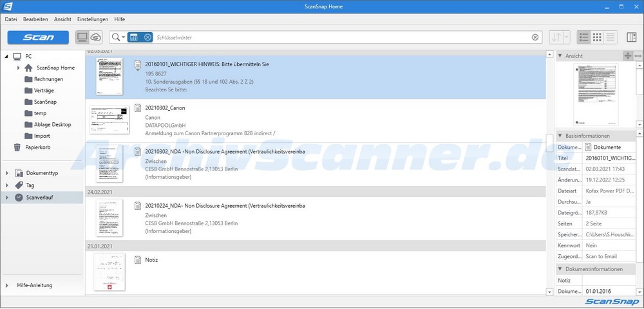Screen dimensions: 644x309
Task: Remove the date filter chip in search
Action: (x=147, y=37)
